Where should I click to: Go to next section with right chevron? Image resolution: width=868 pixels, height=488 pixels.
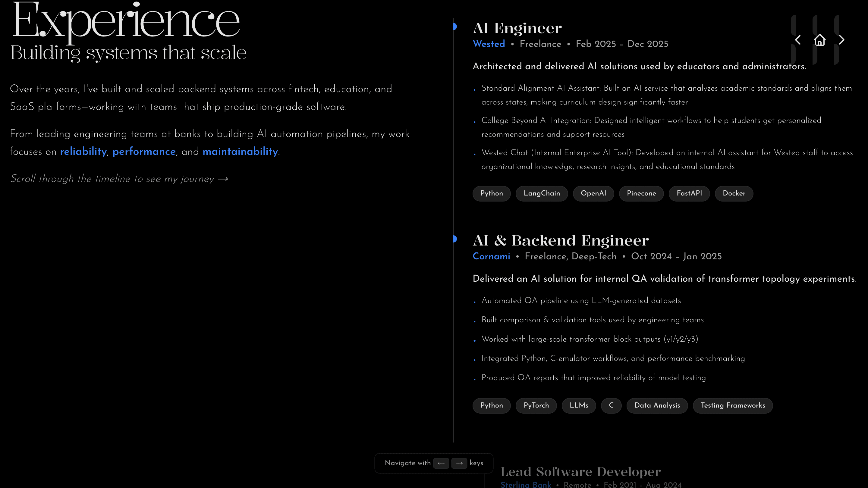coord(841,40)
